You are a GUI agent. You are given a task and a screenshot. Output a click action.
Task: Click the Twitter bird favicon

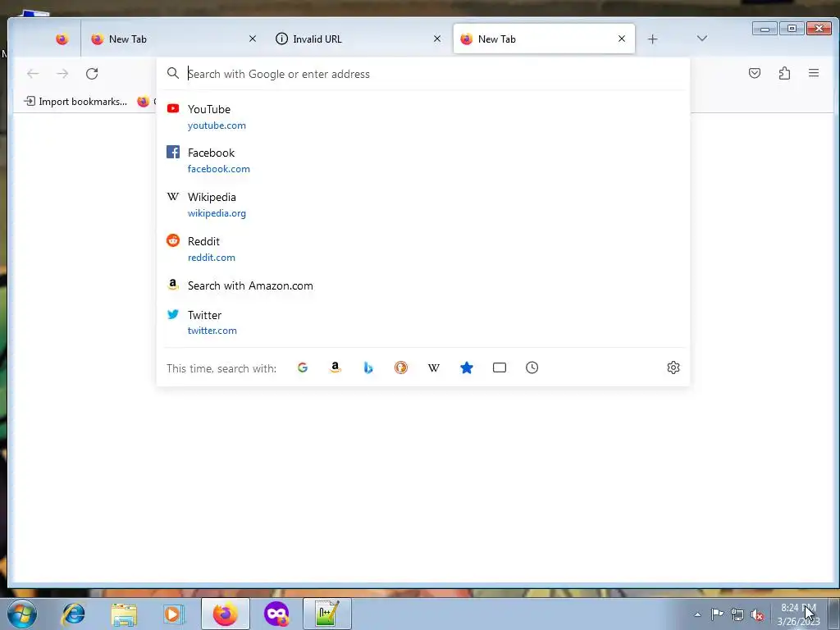(173, 314)
